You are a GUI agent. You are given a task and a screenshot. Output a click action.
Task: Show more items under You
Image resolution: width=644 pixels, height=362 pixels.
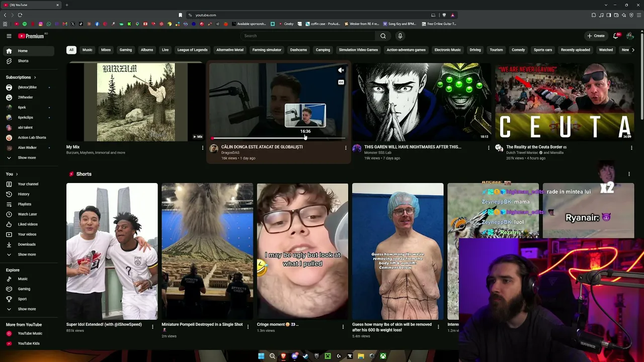click(29, 254)
